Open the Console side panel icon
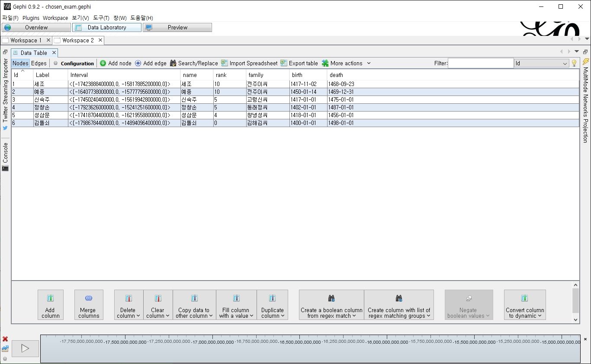 5,168
